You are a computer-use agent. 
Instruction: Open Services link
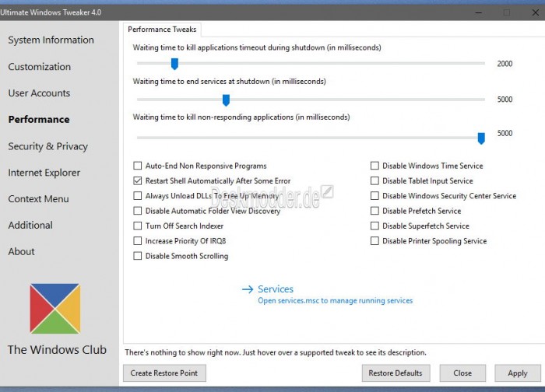(x=276, y=289)
